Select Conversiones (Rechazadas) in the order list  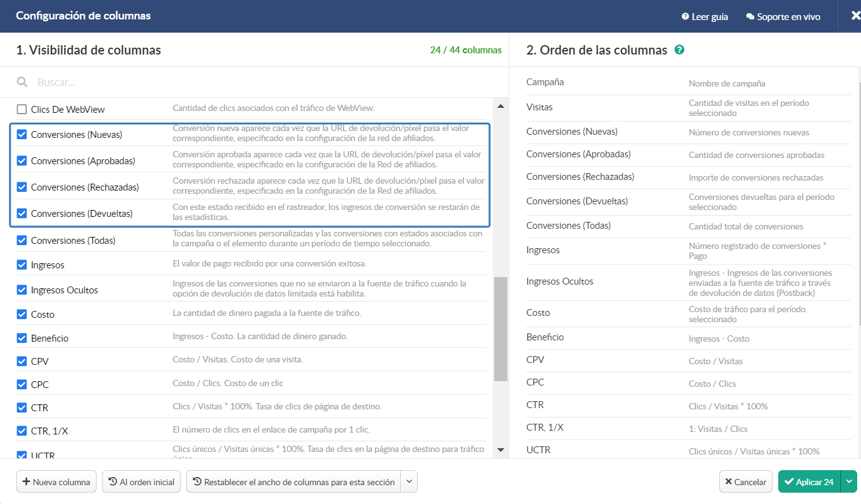(x=689, y=177)
